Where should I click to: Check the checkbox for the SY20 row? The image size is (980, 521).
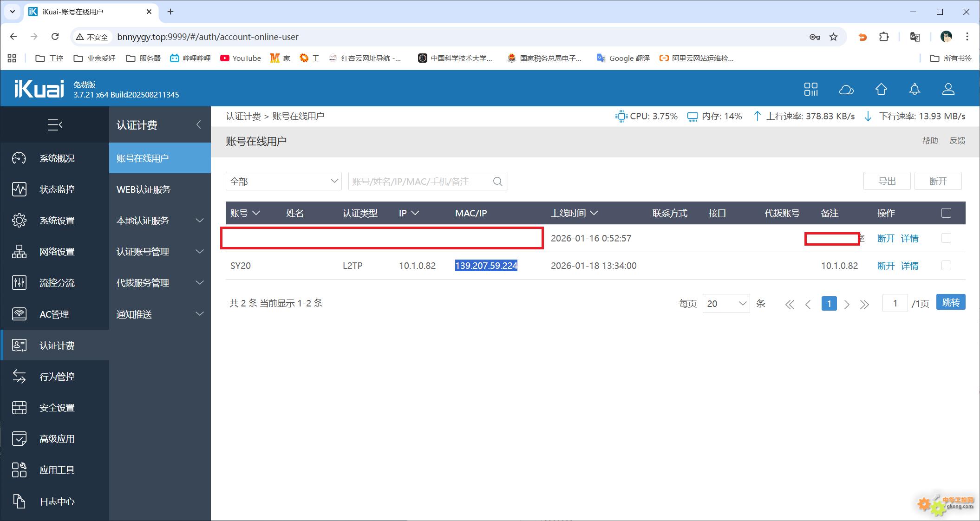[x=946, y=266]
